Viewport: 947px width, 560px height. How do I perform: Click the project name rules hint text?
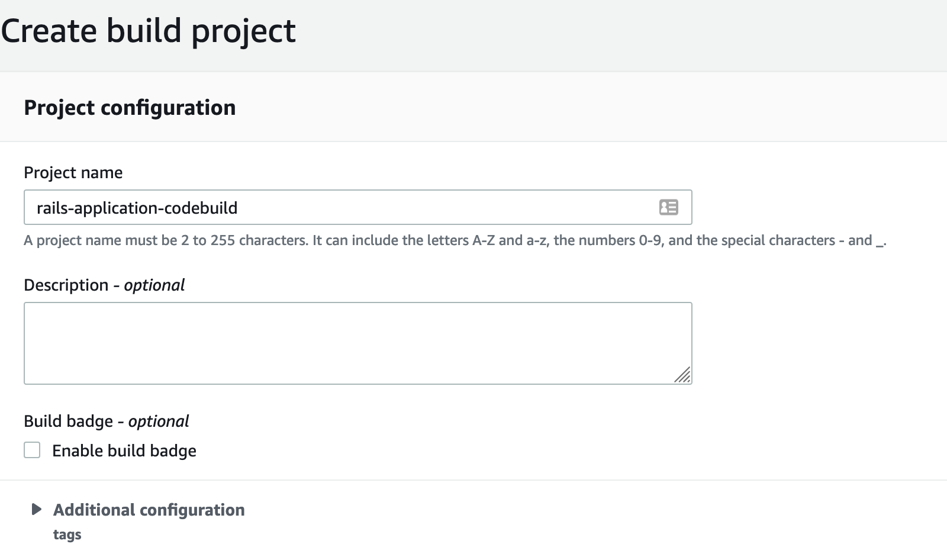tap(454, 240)
